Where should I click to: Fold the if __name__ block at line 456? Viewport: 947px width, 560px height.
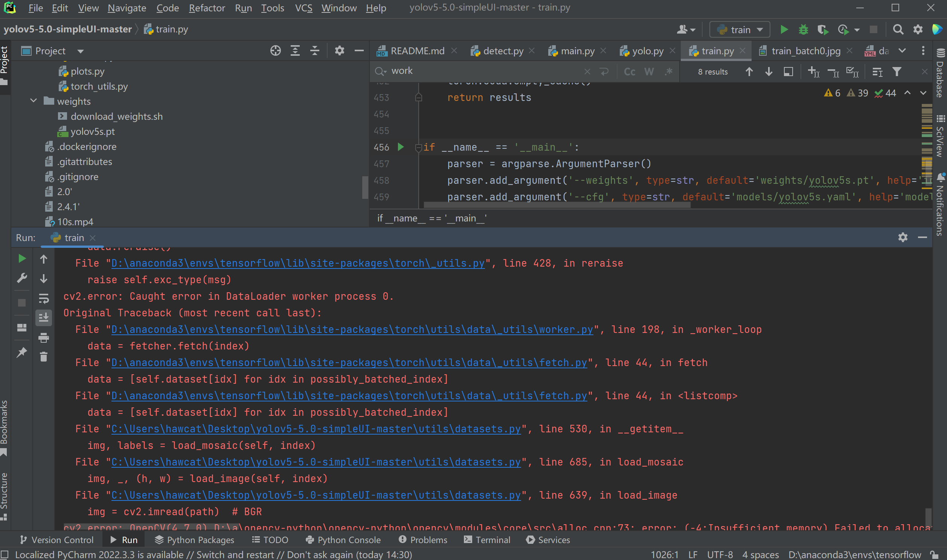pos(418,148)
